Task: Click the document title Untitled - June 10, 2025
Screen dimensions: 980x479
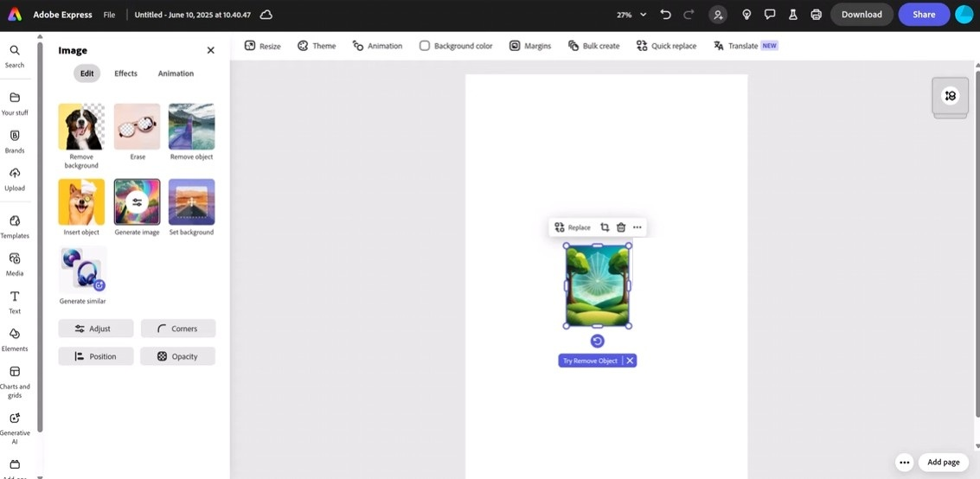Action: (192, 15)
